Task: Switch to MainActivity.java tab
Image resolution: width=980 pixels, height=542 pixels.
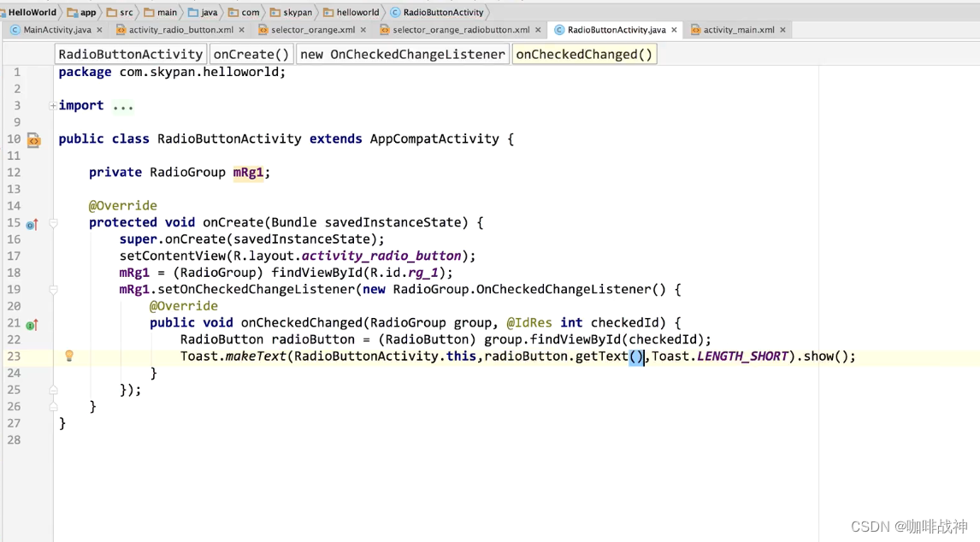Action: [57, 30]
